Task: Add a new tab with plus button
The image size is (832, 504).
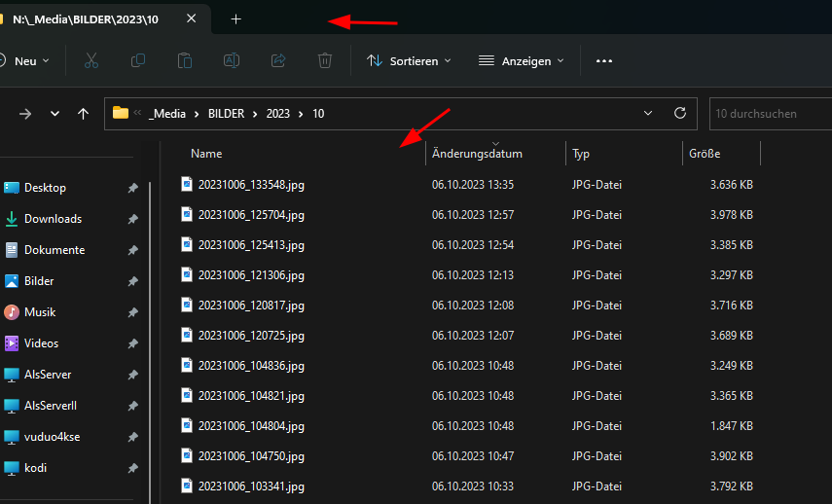Action: [x=236, y=19]
